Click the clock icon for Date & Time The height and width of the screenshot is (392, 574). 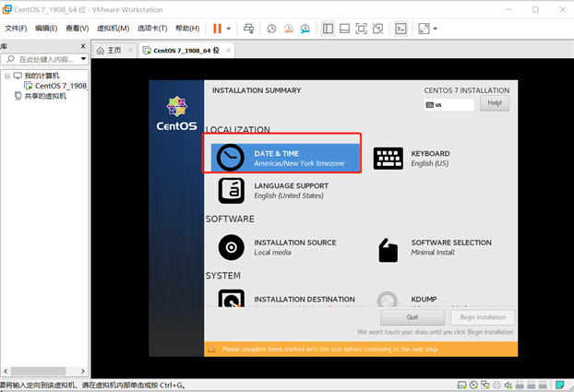point(231,158)
